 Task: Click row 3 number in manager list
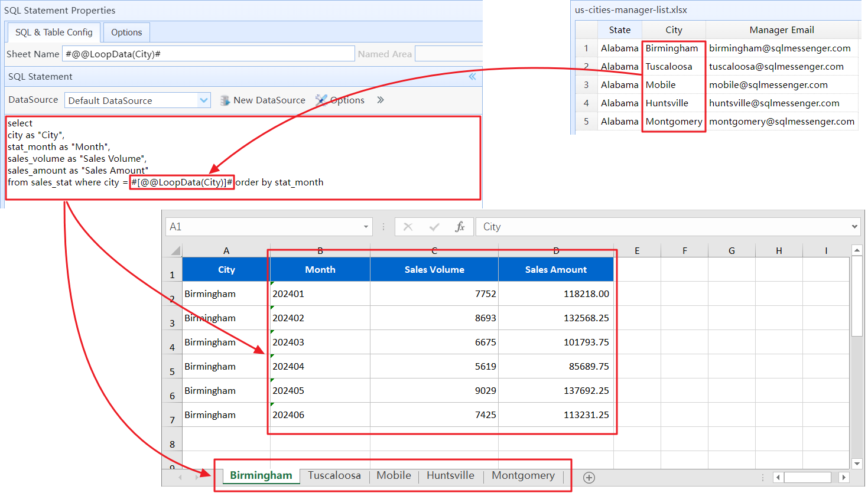[586, 85]
